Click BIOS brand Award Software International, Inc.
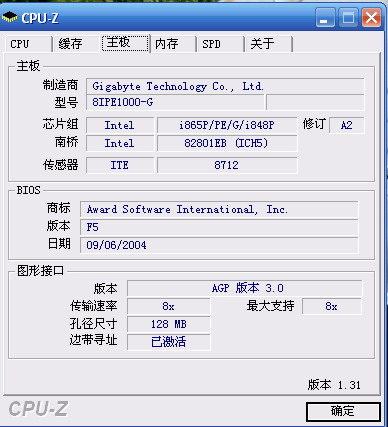Image resolution: width=388 pixels, height=427 pixels. click(x=219, y=209)
